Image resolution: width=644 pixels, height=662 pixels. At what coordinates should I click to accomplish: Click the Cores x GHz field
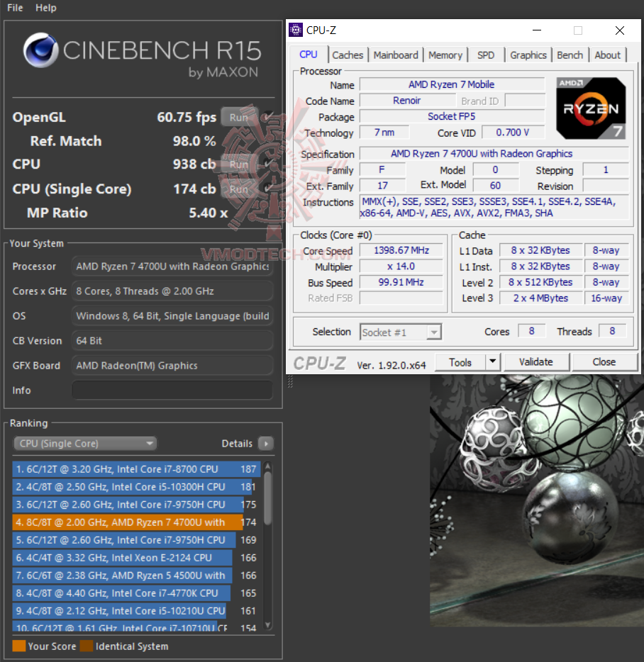click(172, 291)
